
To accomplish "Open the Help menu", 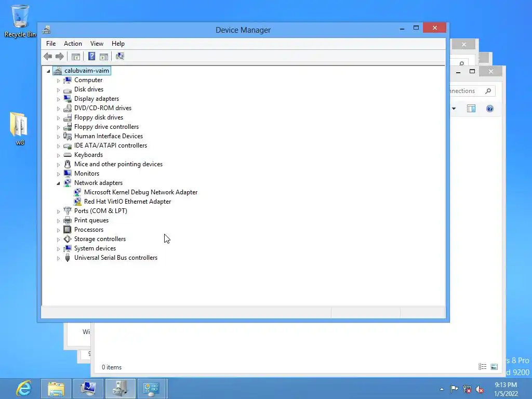I will click(118, 44).
